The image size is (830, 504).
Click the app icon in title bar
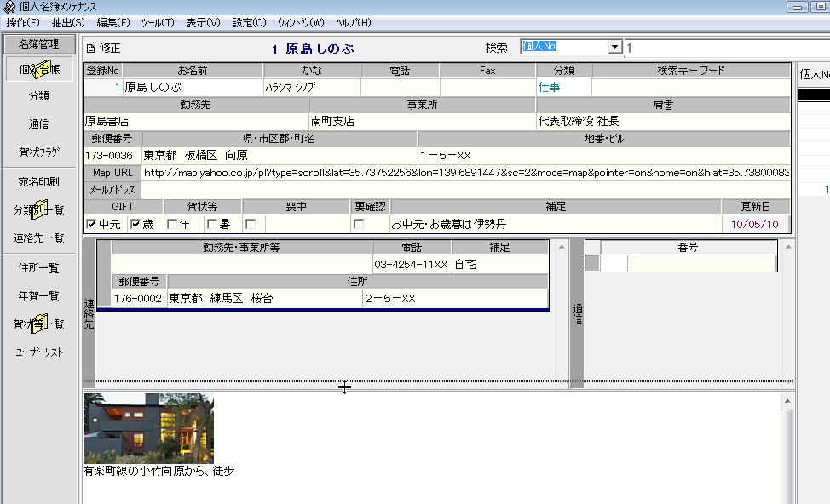click(9, 7)
